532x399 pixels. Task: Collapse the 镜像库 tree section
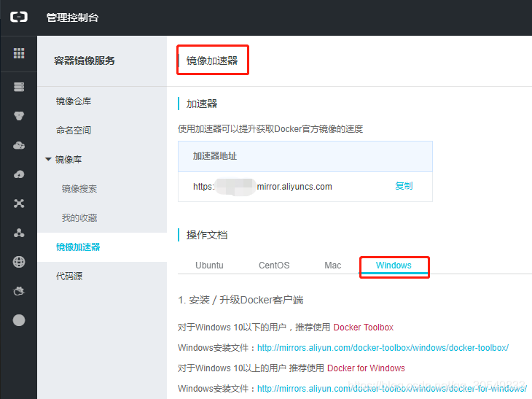tap(49, 159)
